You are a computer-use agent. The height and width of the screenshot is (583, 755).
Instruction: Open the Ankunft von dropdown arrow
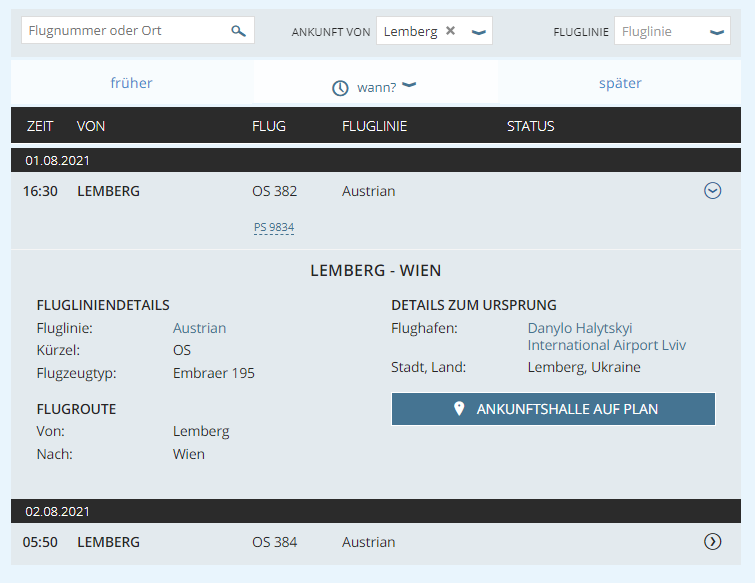click(x=479, y=32)
